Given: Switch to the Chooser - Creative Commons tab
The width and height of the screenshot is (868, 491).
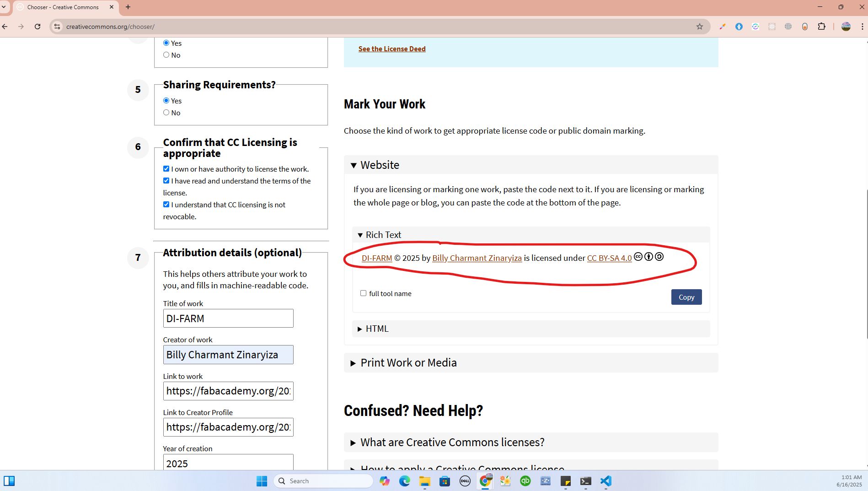Looking at the screenshot, I should tap(63, 7).
